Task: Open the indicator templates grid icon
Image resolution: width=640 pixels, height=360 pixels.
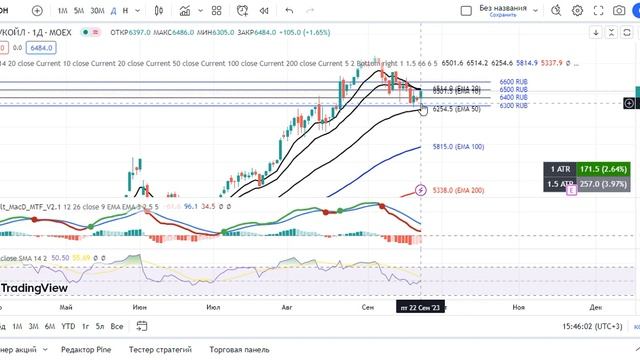Action: (x=216, y=11)
